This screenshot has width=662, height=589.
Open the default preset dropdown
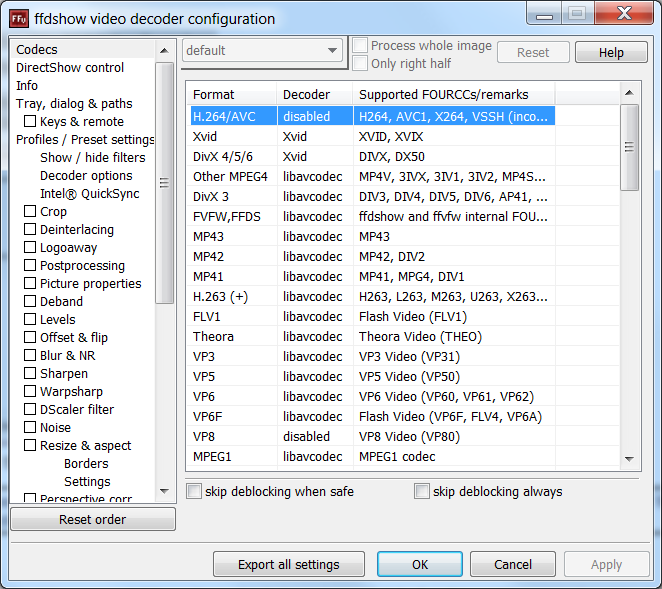coord(263,51)
